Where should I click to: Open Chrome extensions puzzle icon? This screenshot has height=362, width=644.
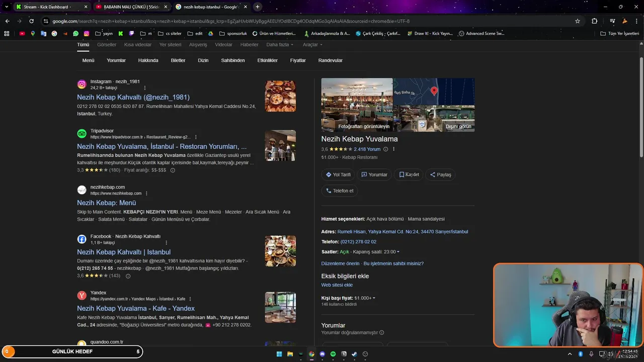594,21
